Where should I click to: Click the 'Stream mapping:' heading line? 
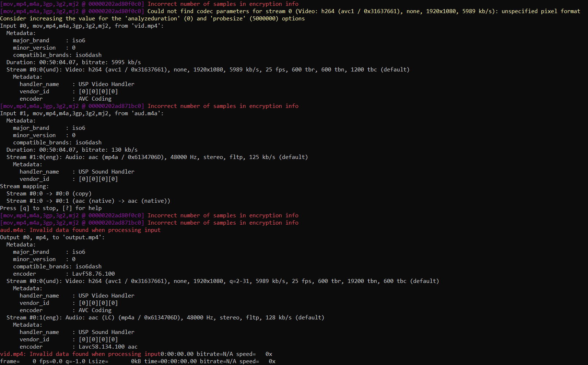coord(24,186)
